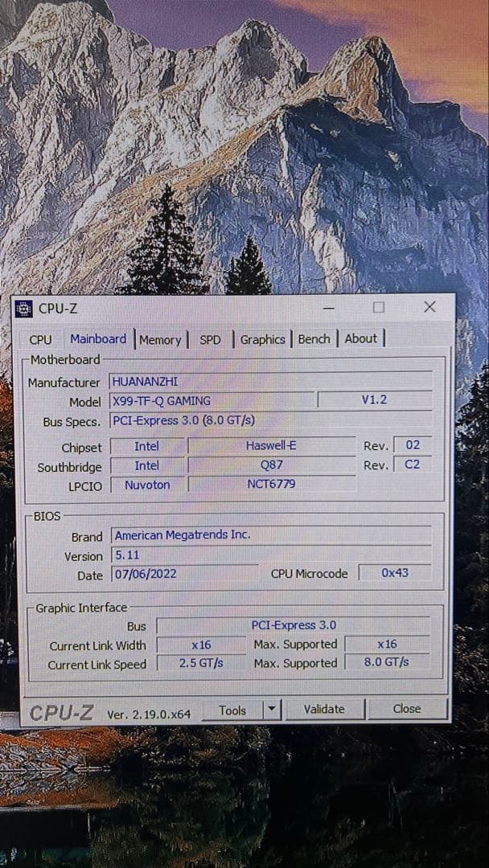
Task: Click the V1.2 model revision field
Action: (x=375, y=399)
